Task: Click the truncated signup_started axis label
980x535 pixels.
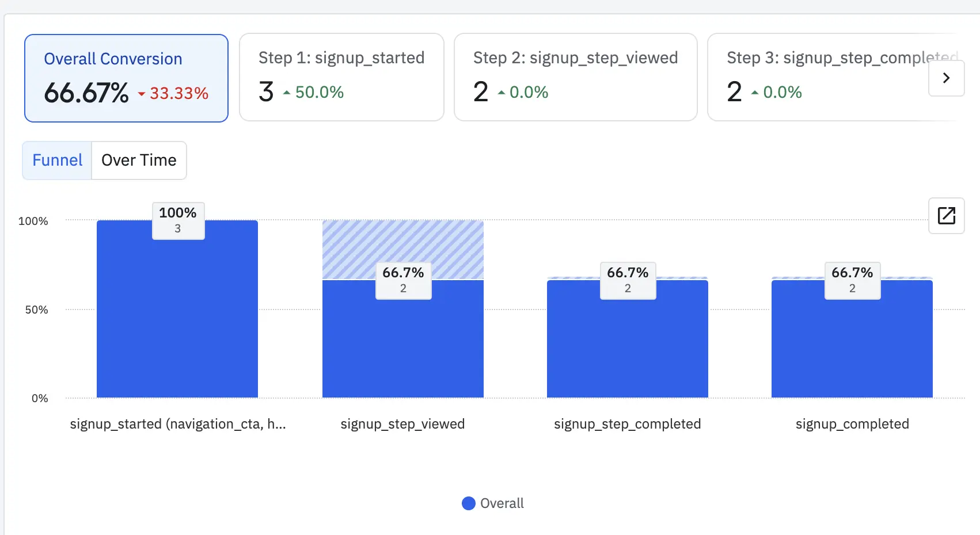Action: coord(178,424)
